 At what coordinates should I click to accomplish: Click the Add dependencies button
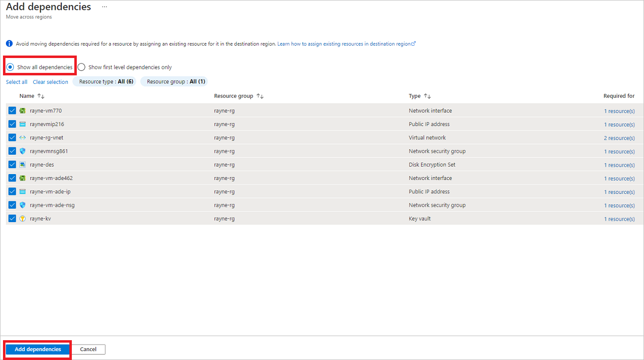point(38,349)
